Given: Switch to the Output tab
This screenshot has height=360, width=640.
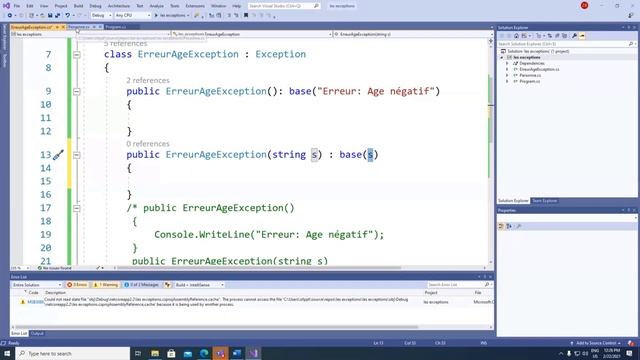Looking at the screenshot, I should (37, 333).
